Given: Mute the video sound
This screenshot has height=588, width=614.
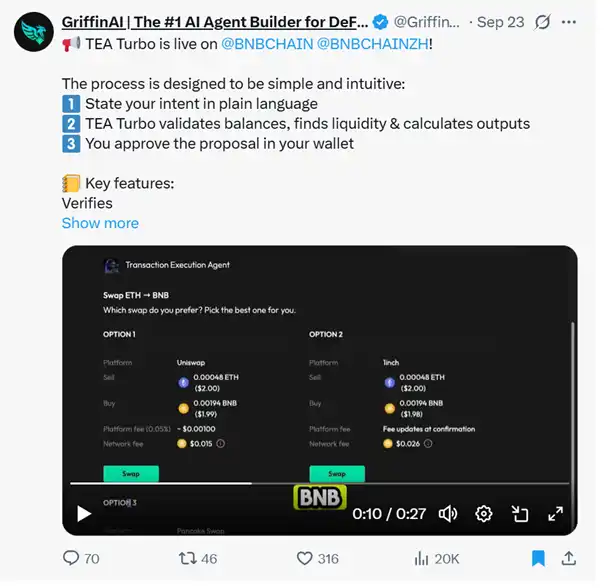Looking at the screenshot, I should (x=447, y=513).
